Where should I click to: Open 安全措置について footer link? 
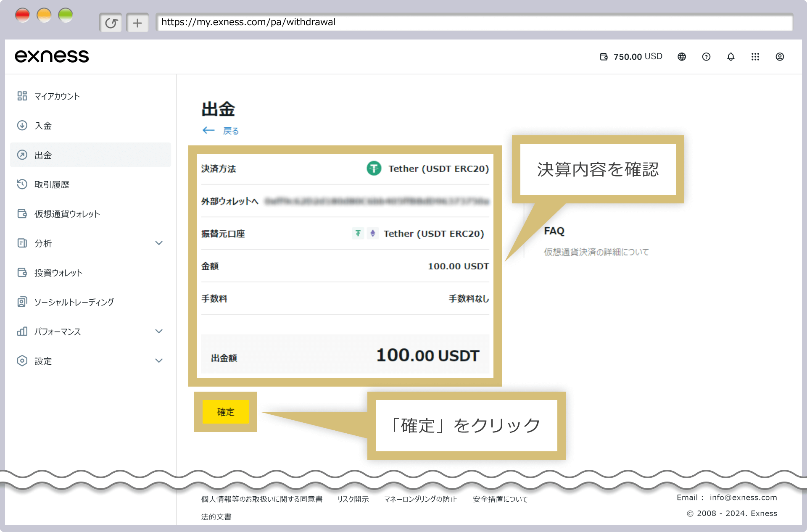500,499
